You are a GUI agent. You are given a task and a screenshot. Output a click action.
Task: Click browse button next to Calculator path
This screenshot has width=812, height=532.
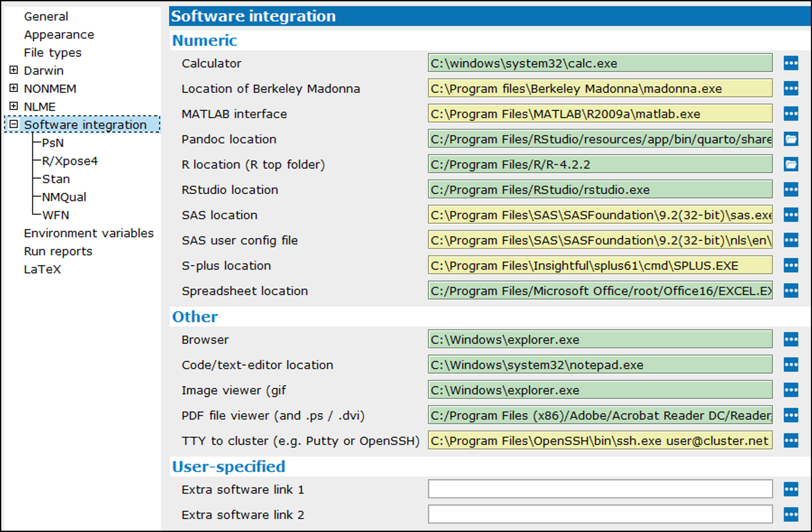(x=790, y=63)
